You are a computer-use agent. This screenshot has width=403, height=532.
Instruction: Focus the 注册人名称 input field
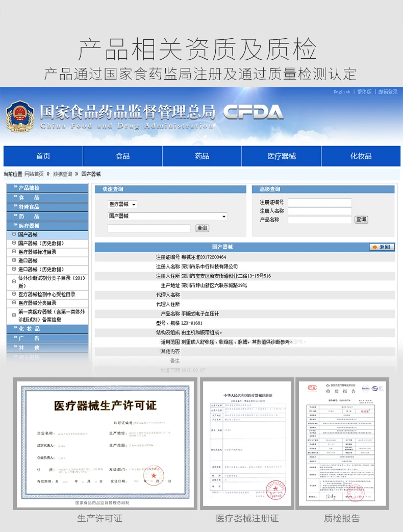(x=320, y=211)
